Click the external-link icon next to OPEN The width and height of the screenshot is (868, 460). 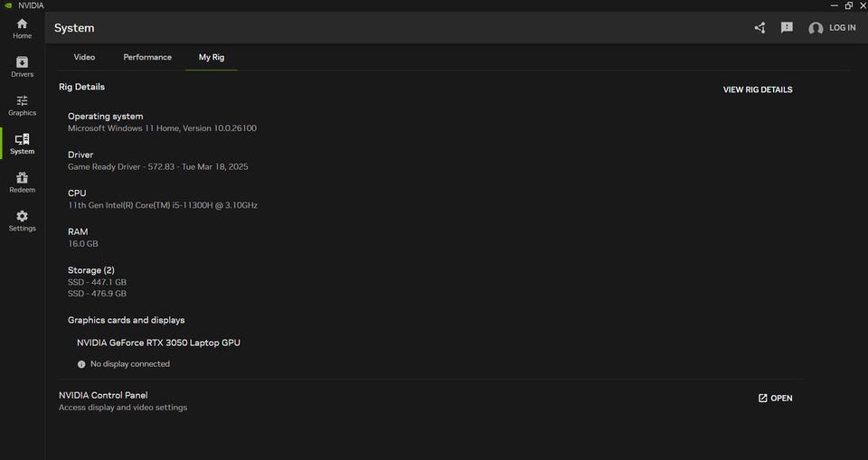(762, 398)
